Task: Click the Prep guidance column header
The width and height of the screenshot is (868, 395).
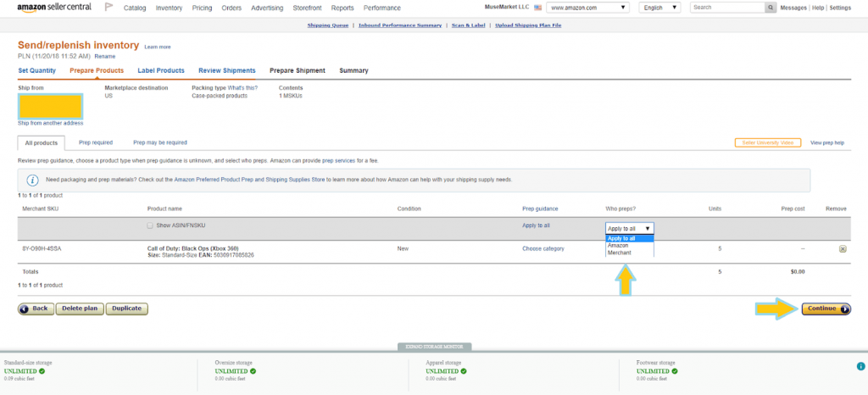Action: point(540,209)
